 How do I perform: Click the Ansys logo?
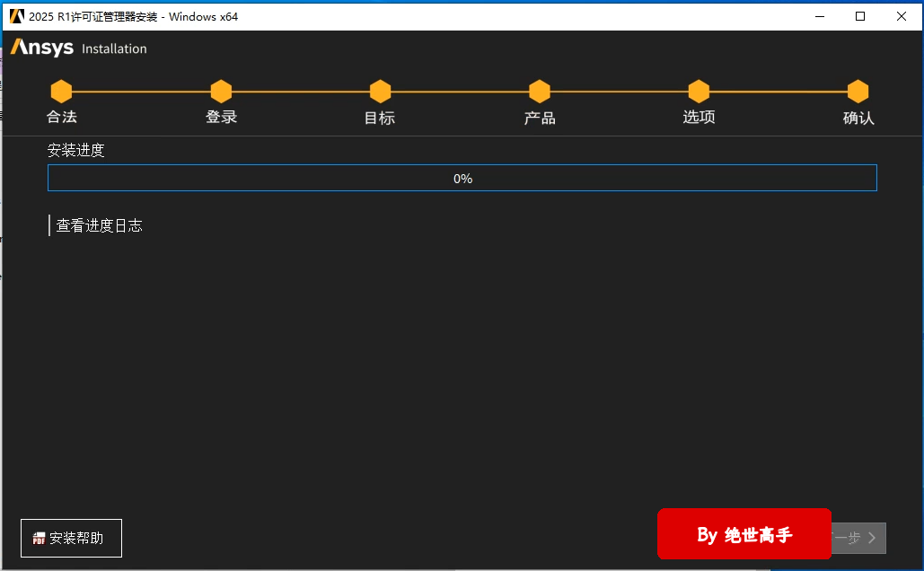(x=42, y=48)
